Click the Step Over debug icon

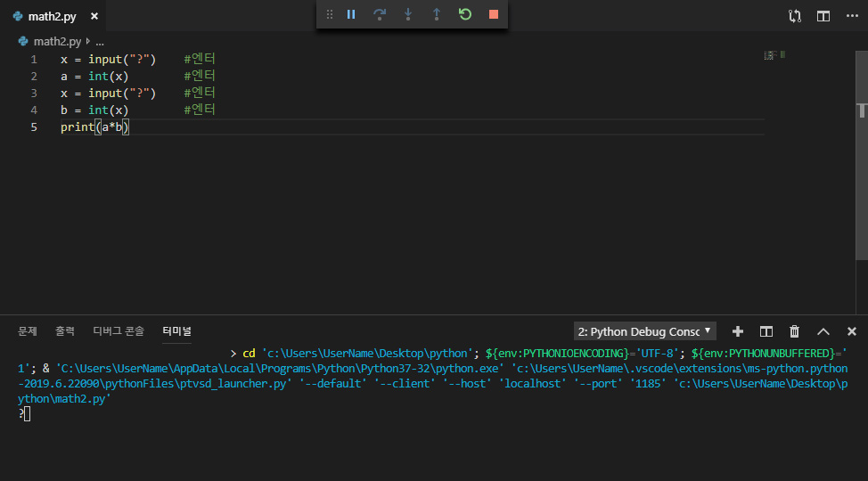tap(380, 14)
